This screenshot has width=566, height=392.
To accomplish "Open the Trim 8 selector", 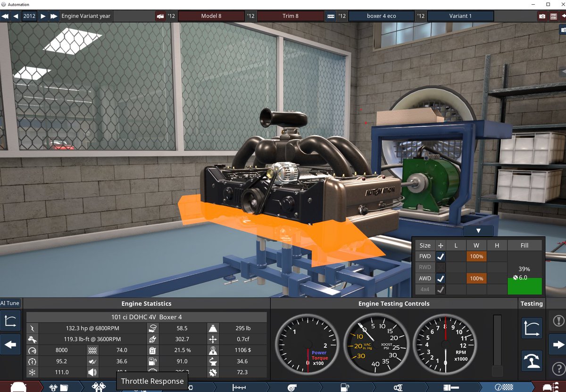I will [290, 16].
